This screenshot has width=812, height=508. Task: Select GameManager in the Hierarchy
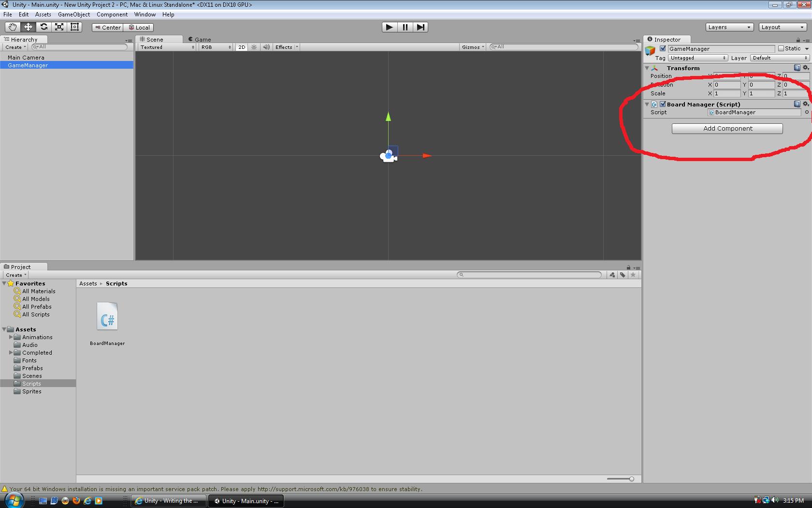click(x=27, y=65)
